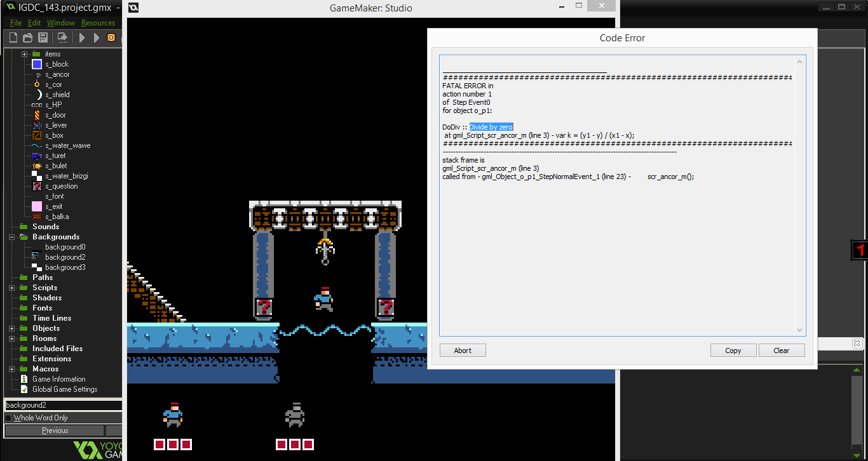
Task: Open the Window menu
Action: pos(61,23)
